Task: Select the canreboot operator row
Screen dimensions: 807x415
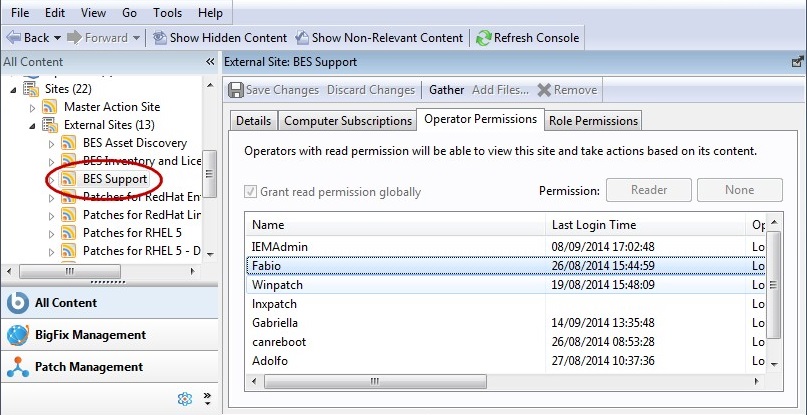Action: [505, 342]
